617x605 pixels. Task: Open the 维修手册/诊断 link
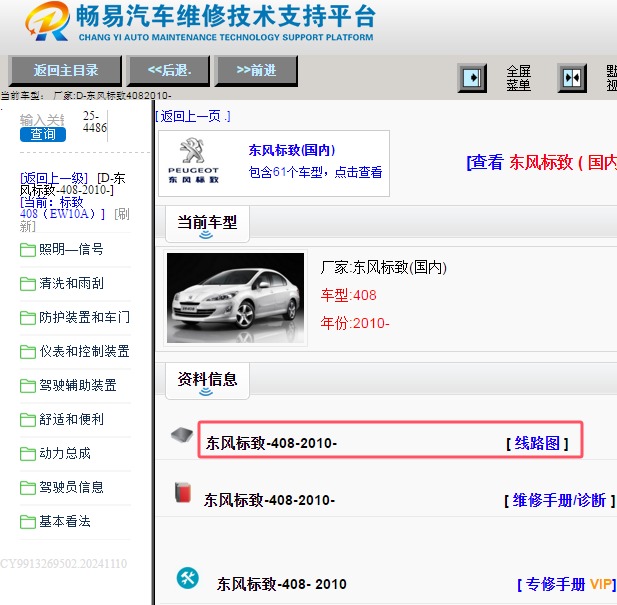coord(559,500)
